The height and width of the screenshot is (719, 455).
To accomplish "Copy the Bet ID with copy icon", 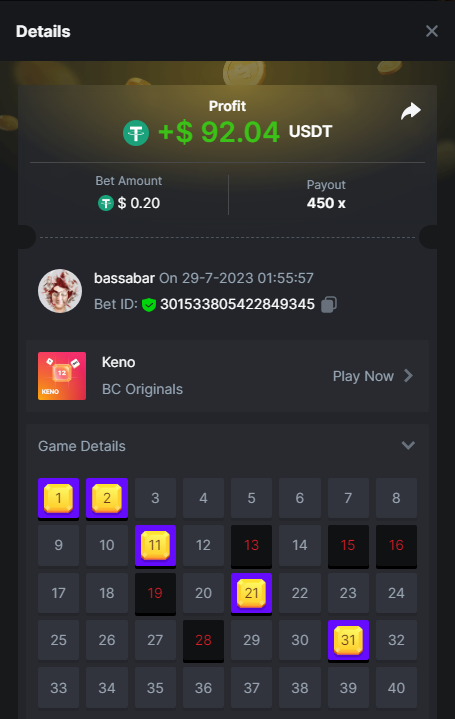I will click(329, 304).
